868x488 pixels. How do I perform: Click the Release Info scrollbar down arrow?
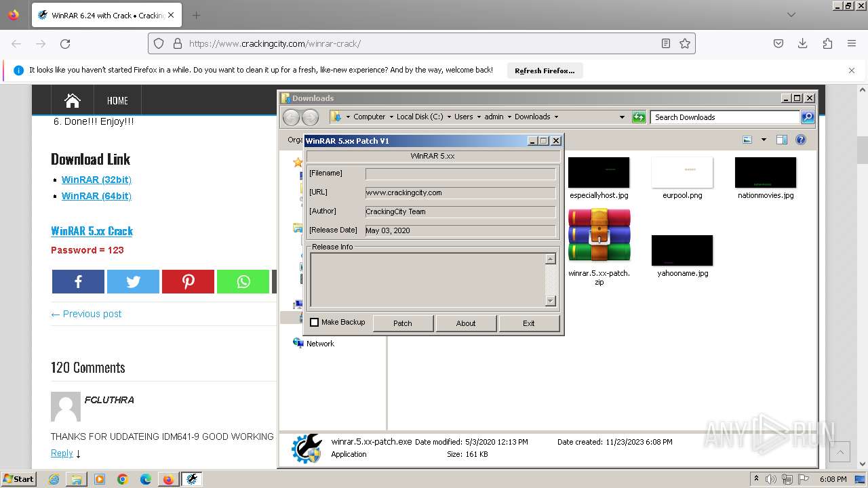(x=551, y=301)
